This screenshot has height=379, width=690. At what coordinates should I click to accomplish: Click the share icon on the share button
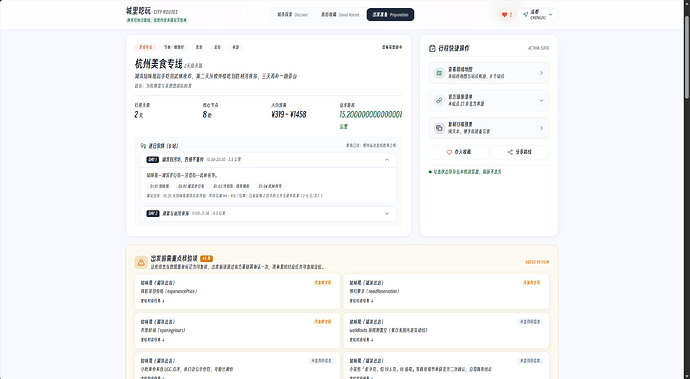510,152
